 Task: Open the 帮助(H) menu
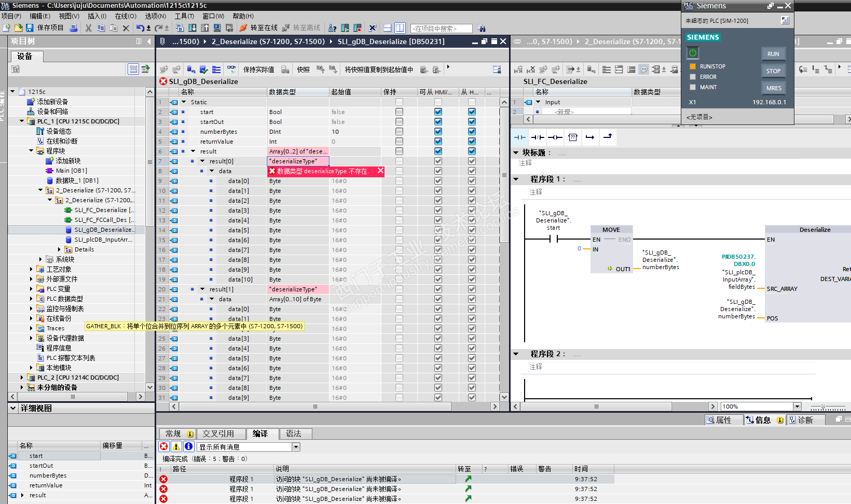pos(243,16)
